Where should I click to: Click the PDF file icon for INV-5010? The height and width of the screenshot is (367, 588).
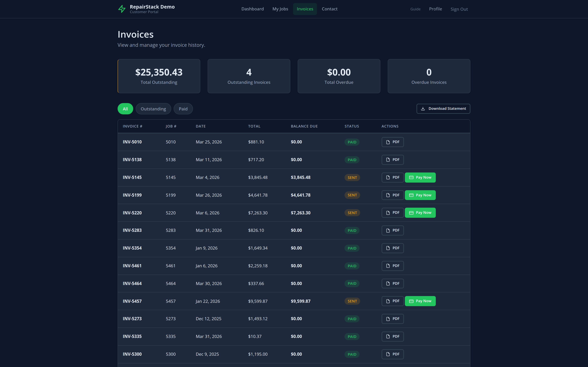[x=388, y=142]
